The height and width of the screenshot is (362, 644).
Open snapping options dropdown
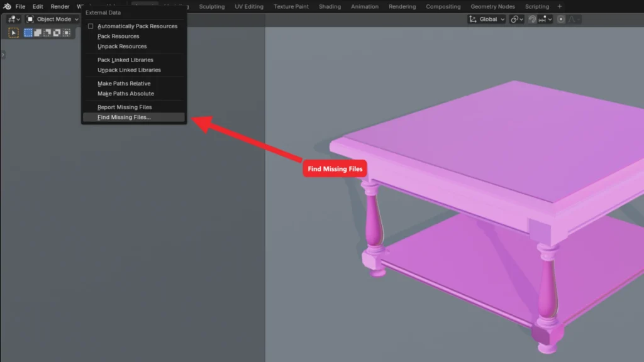545,19
